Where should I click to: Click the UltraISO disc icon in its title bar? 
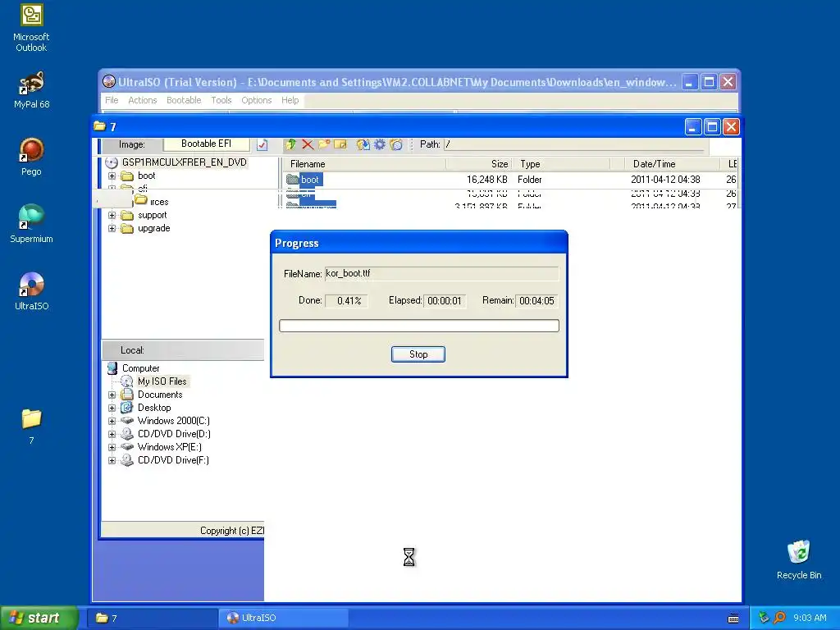(109, 81)
